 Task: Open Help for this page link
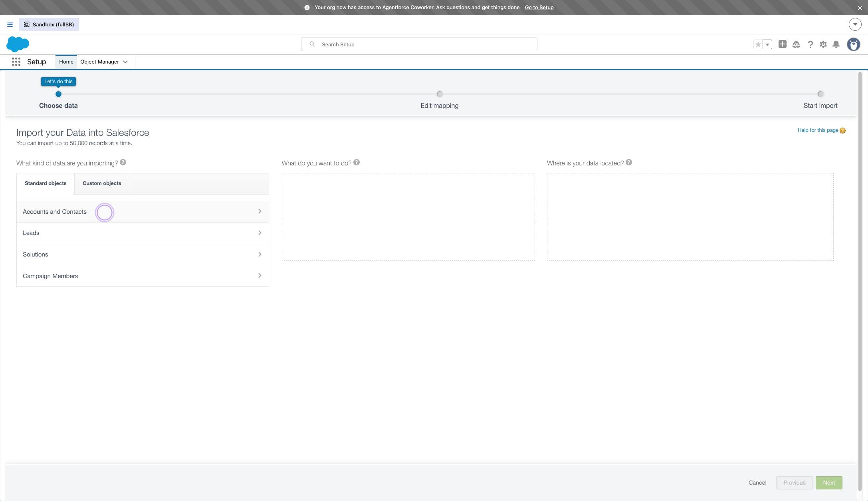click(x=818, y=130)
